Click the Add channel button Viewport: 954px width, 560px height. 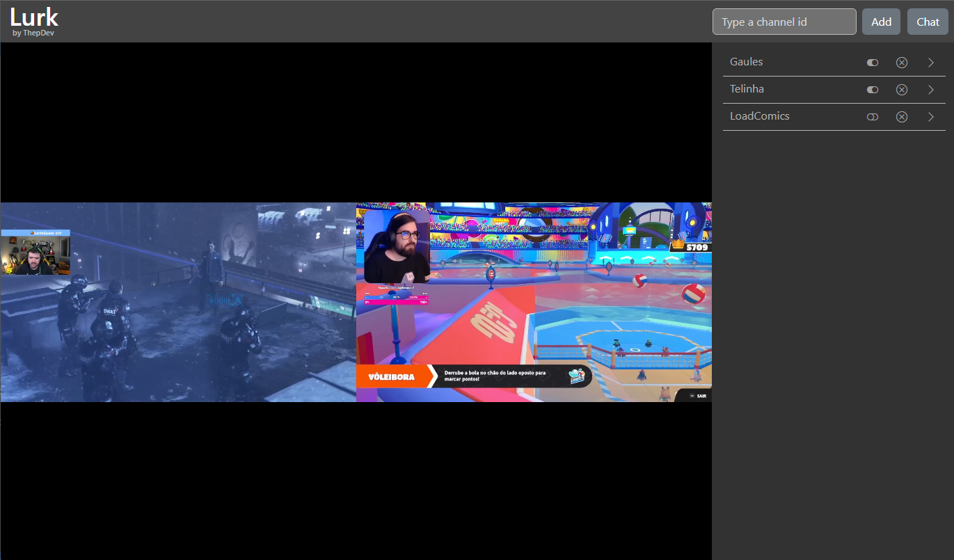tap(881, 22)
